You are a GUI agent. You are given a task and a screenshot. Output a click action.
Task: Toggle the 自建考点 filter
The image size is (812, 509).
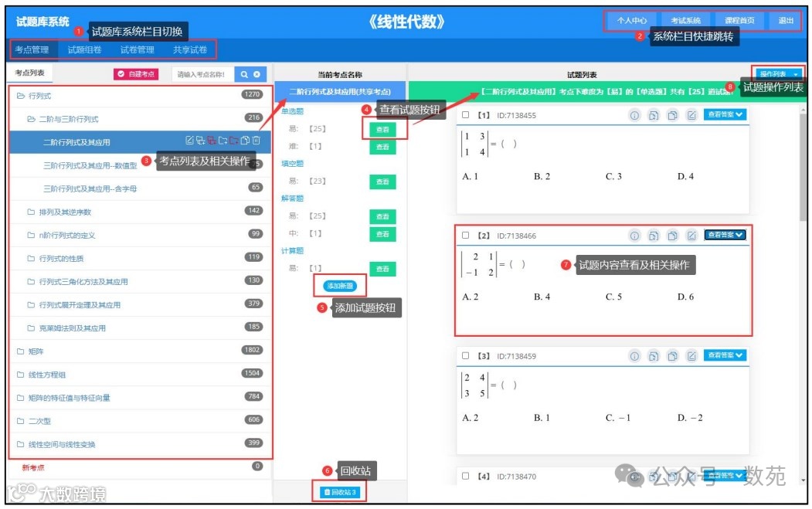coord(136,74)
